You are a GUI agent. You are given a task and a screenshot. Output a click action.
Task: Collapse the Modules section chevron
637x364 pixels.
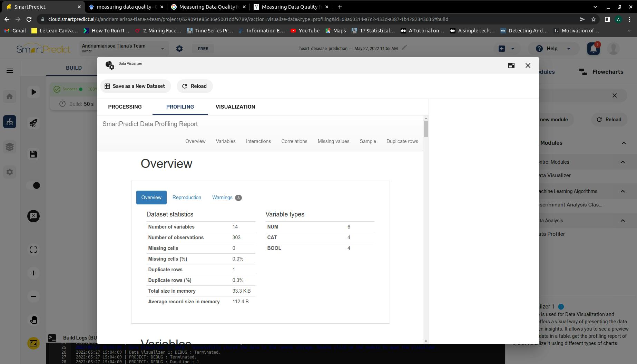tap(624, 143)
